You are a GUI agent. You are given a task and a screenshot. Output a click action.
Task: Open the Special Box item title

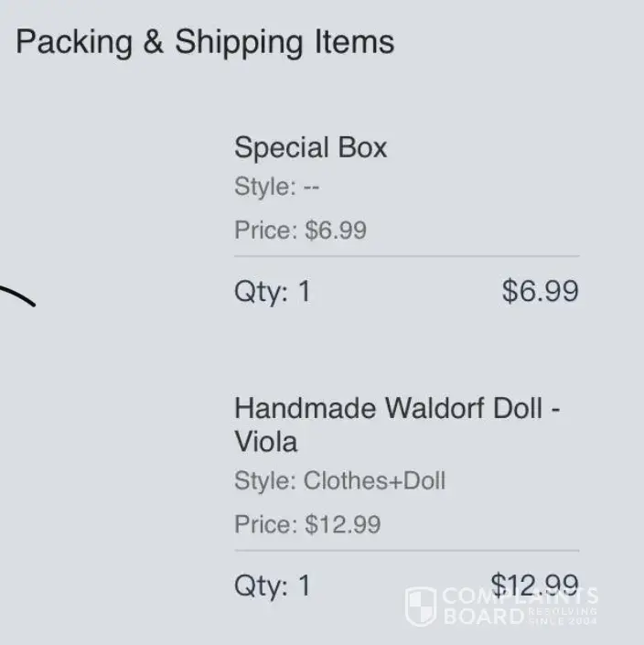click(310, 147)
